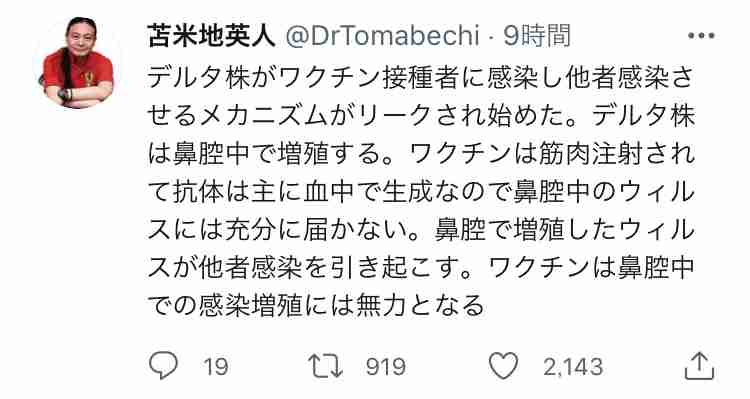Open the three-dot more options menu
Screen dimensions: 750x399
701,35
